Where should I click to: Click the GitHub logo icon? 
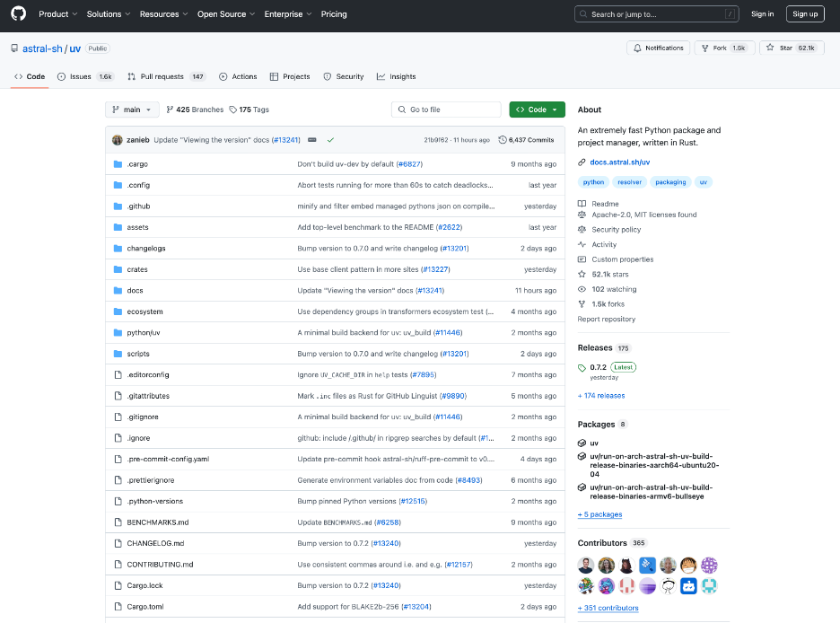(x=18, y=14)
